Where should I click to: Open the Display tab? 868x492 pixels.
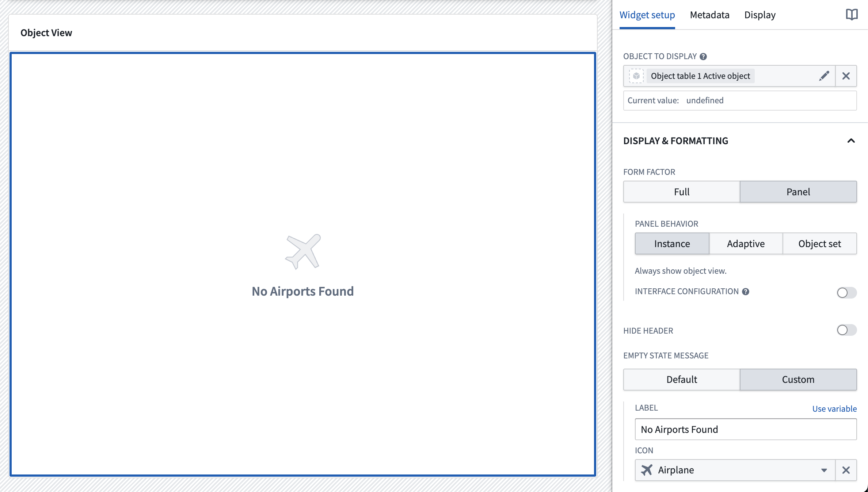760,15
